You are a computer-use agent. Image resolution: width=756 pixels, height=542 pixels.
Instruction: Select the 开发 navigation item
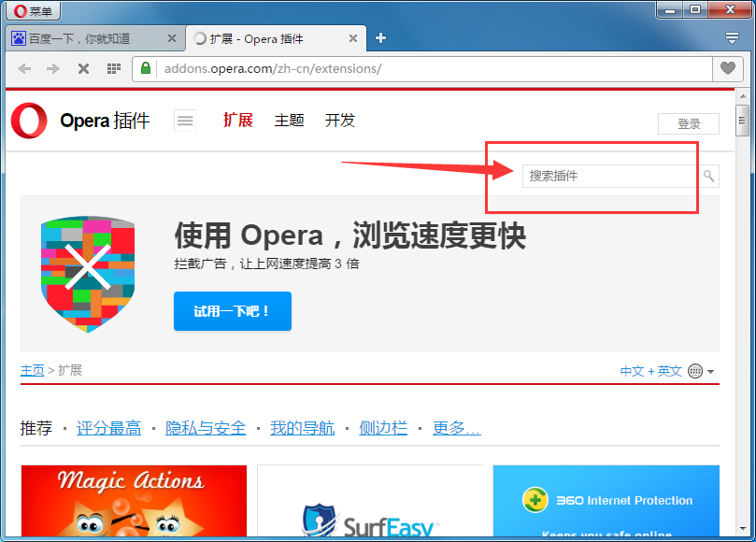(x=340, y=120)
